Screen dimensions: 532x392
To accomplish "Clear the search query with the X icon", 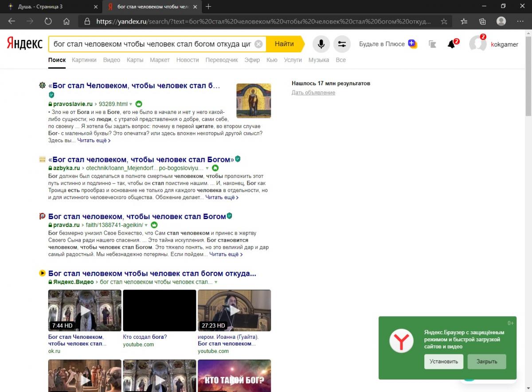I will (x=258, y=44).
